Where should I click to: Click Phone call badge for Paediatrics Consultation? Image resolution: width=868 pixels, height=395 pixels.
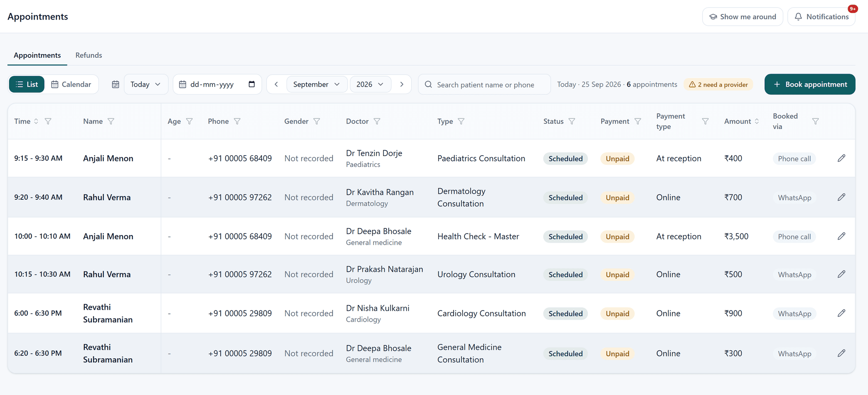[794, 159]
